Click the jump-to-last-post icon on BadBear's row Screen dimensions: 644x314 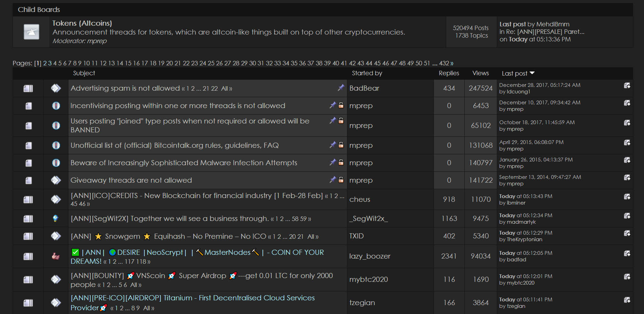pos(627,86)
